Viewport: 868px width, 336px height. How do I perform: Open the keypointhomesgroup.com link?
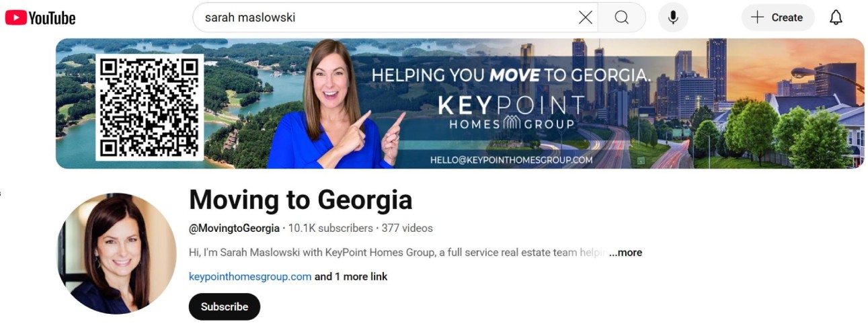pos(250,276)
